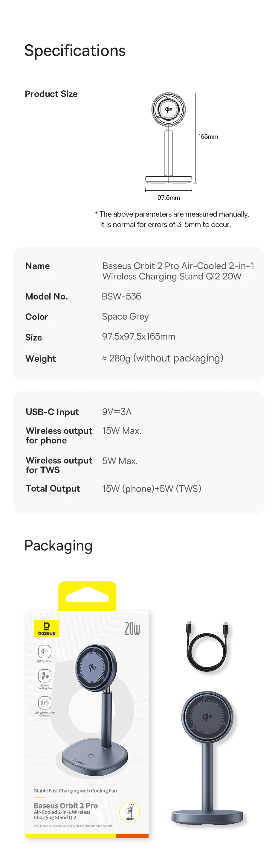This screenshot has height=868, width=278.
Task: Click the round yellow product badge on the box
Action: [129, 812]
